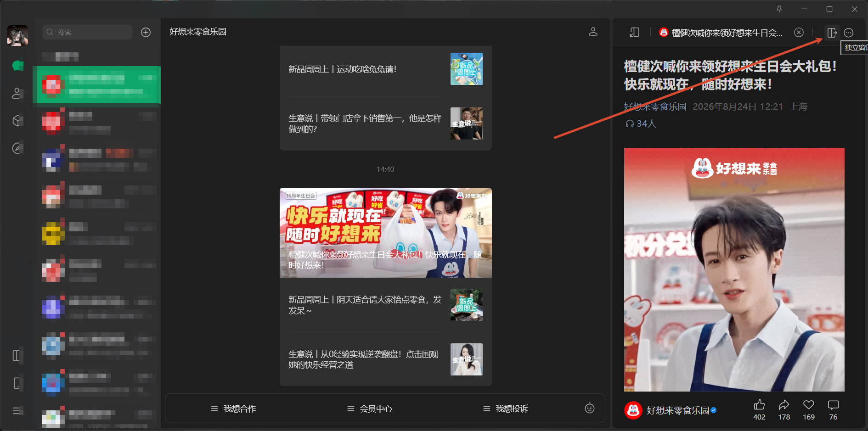The height and width of the screenshot is (431, 868).
Task: Share the article (178 shares)
Action: coord(784,409)
